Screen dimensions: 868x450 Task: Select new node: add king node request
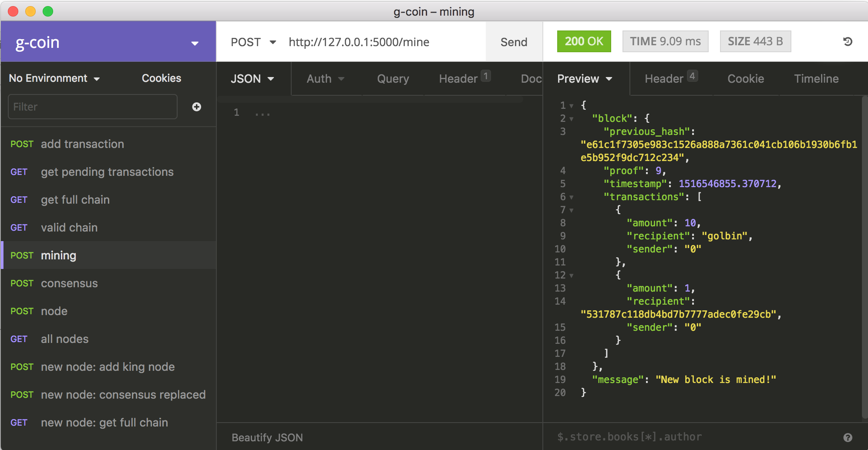(x=109, y=367)
